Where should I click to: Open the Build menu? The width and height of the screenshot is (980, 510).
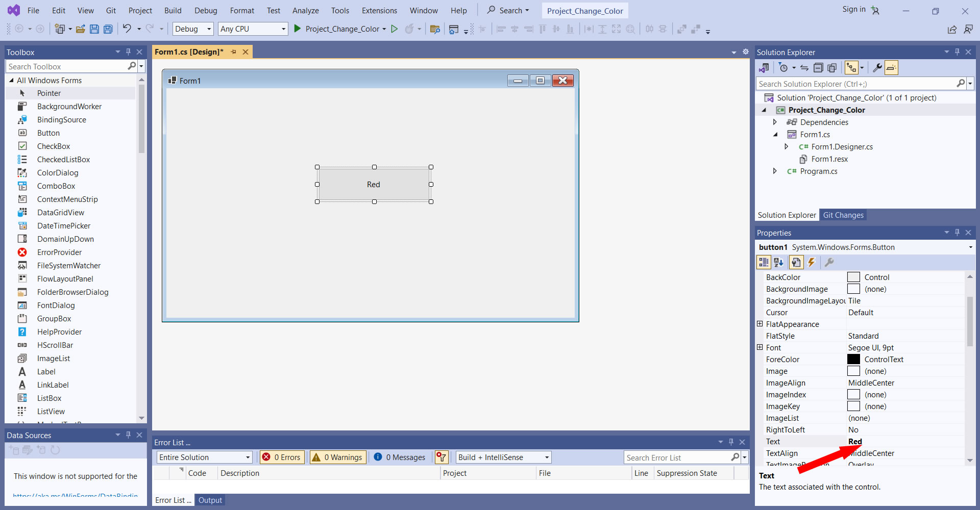173,11
